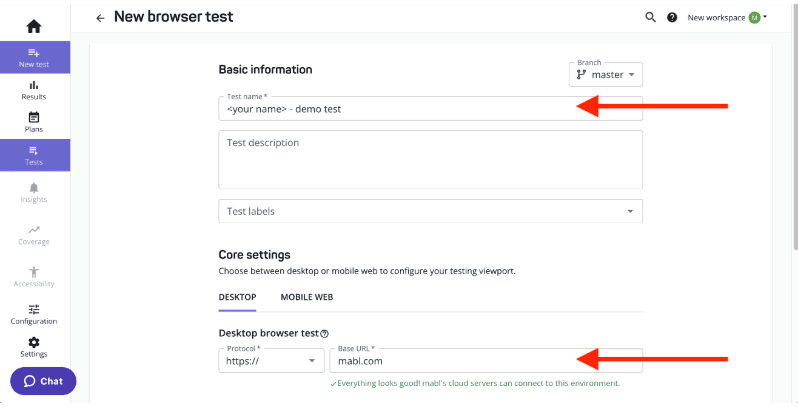Click the back arrow beside page title

pyautogui.click(x=100, y=18)
